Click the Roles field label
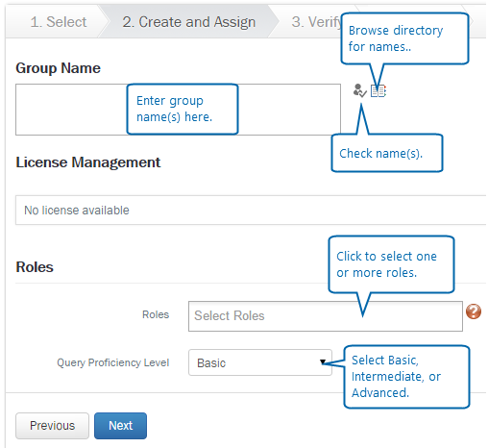The image size is (488, 448). pos(156,314)
